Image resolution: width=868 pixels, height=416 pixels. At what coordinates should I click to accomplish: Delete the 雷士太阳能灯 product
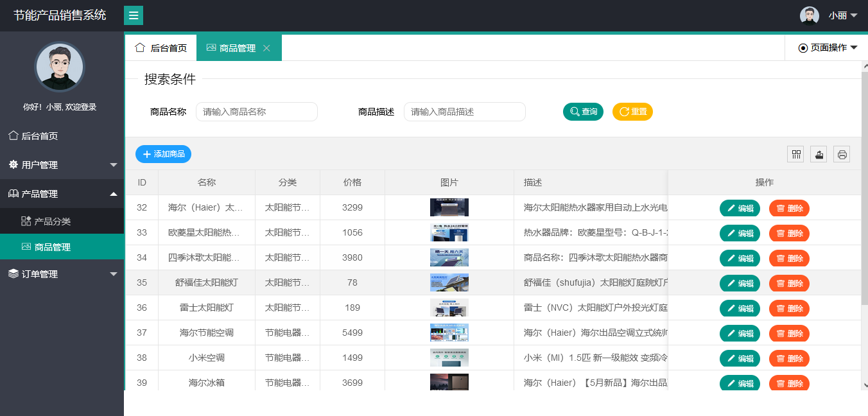coord(789,308)
